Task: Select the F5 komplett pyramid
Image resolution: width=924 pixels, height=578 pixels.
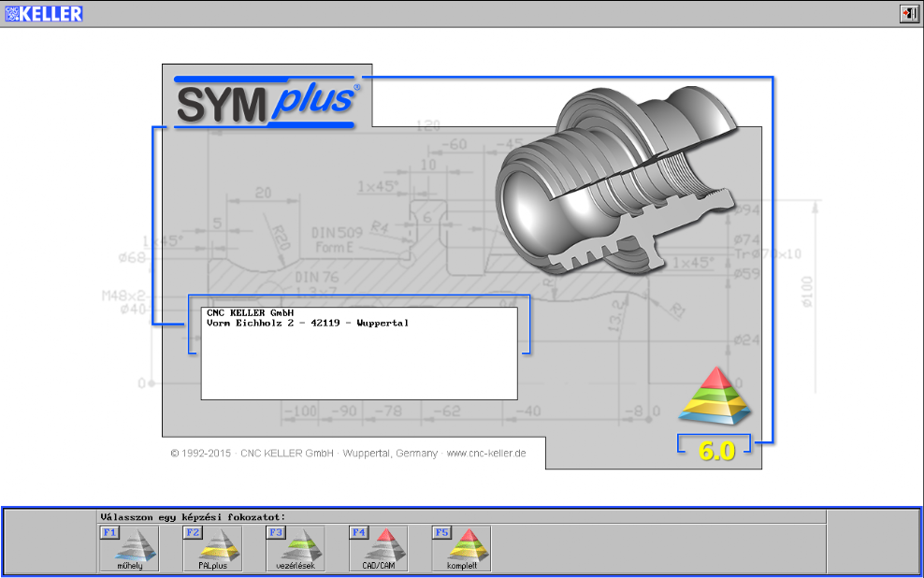Action: [461, 549]
